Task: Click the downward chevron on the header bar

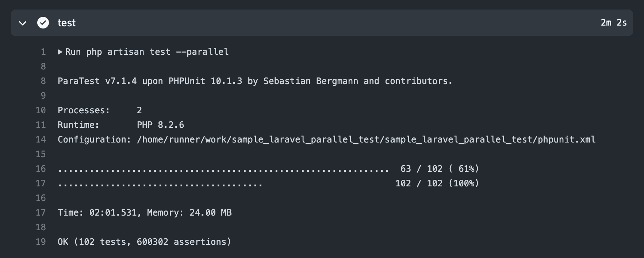Action: click(x=23, y=23)
